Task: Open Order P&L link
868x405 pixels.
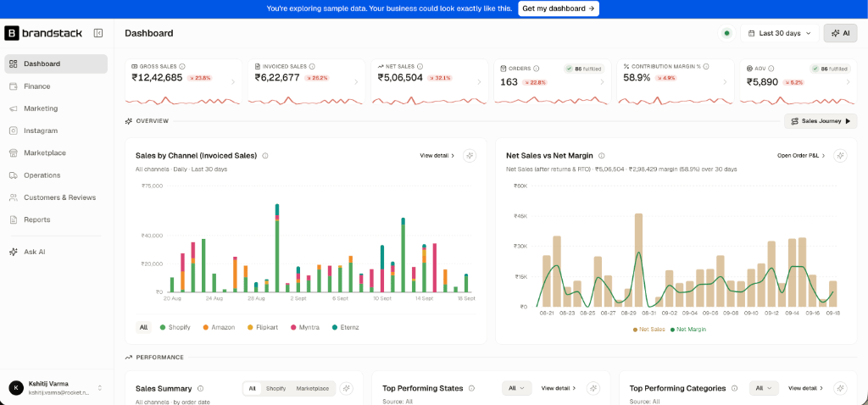Action: [801, 155]
